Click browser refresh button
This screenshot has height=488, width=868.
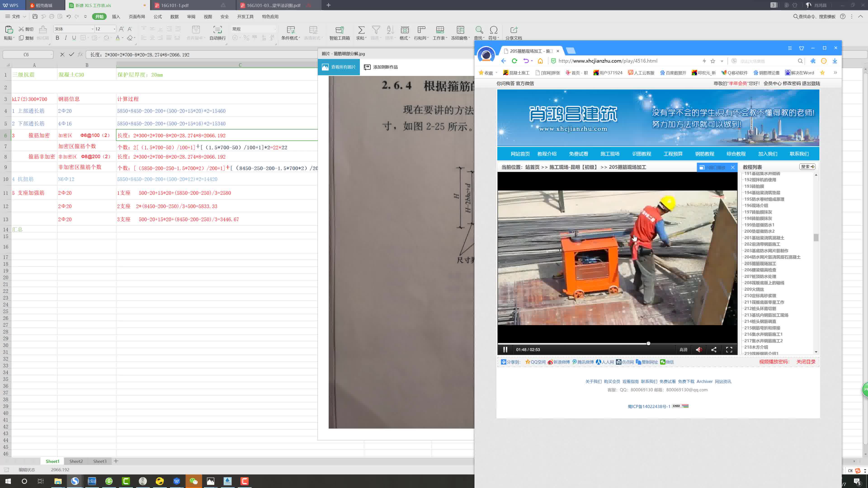[514, 61]
